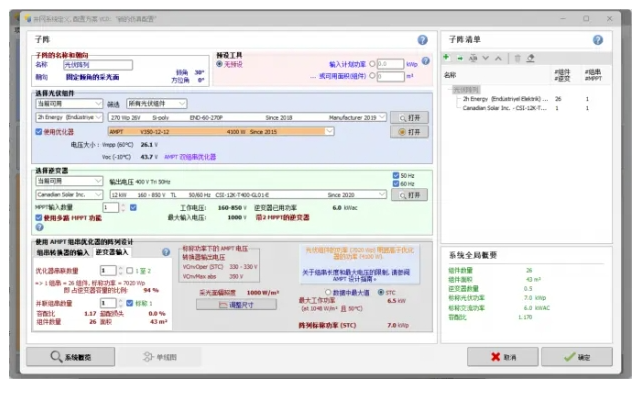Select 2h Energy (Endustriyel Elektrik) tree row
The image size is (642, 394).
tap(505, 99)
